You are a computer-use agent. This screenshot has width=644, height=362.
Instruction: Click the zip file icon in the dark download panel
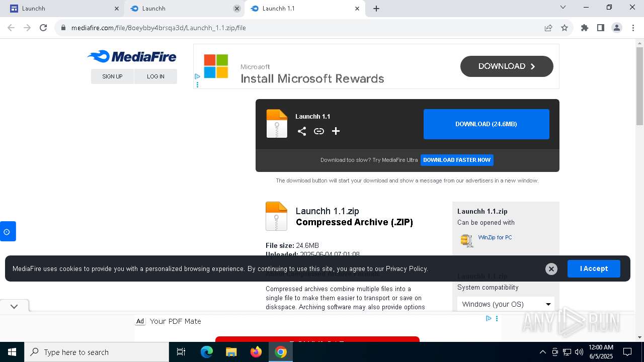coord(277,124)
